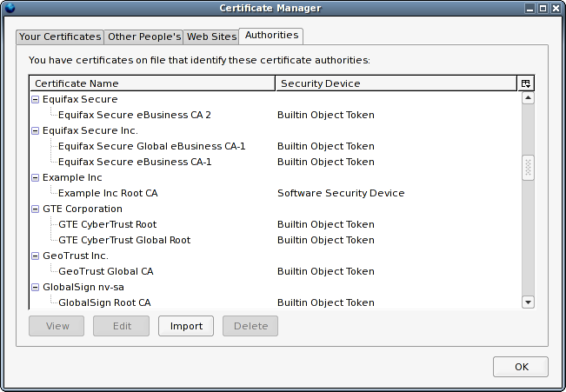This screenshot has height=392, width=566.
Task: Open the Other People's tab
Action: click(144, 37)
